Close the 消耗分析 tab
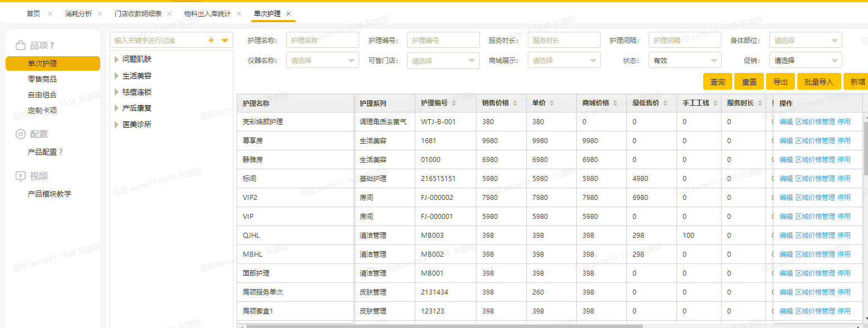 (x=100, y=13)
